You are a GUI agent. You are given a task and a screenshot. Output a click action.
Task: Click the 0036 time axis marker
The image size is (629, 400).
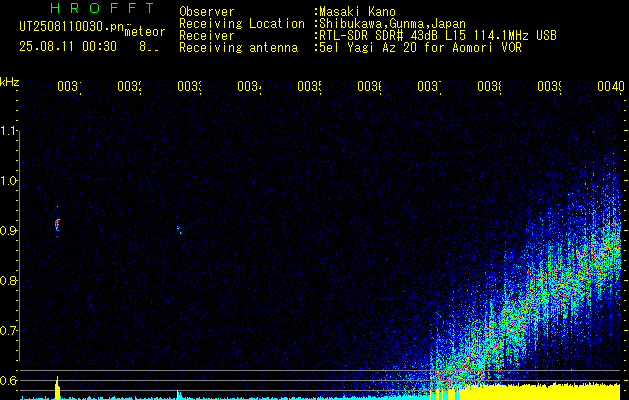tap(369, 86)
